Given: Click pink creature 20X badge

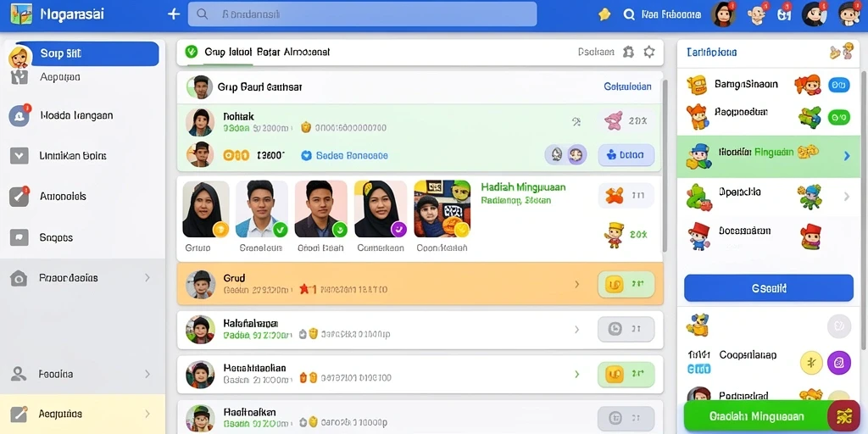Looking at the screenshot, I should tap(626, 120).
